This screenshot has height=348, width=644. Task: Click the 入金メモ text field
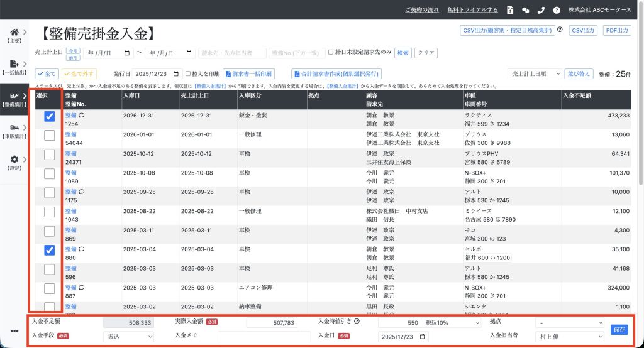[264, 337]
